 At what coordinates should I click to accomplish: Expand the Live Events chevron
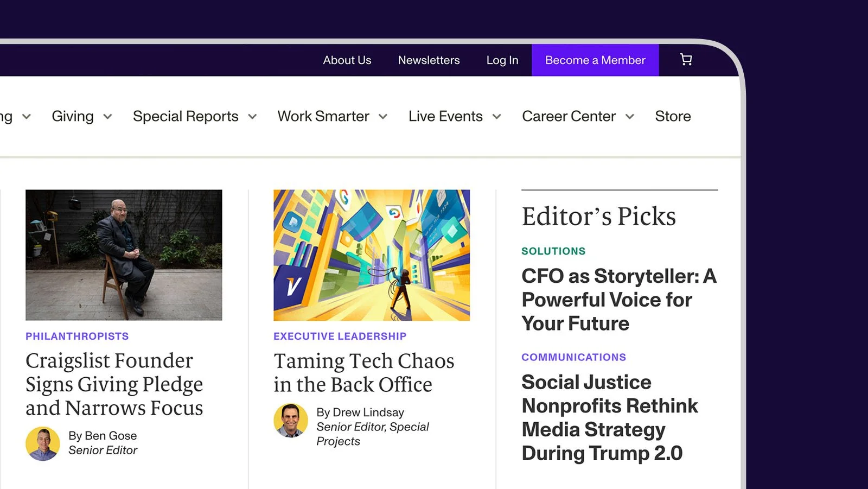pos(496,117)
